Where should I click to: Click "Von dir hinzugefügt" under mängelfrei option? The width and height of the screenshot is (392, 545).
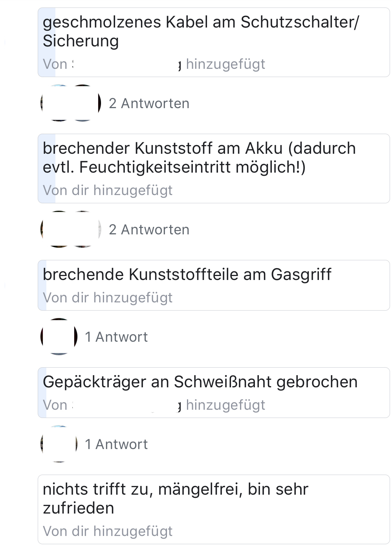(x=108, y=531)
